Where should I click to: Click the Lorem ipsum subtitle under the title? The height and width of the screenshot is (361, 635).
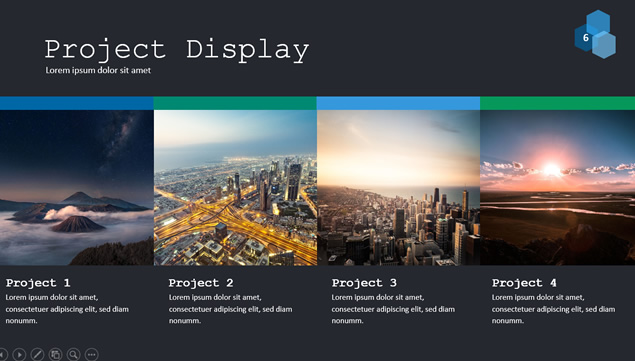(98, 70)
